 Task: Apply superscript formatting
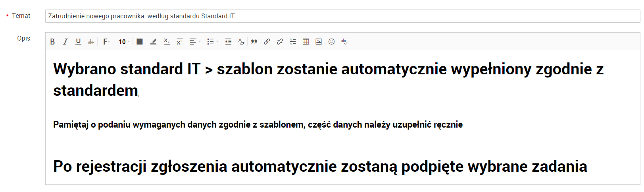(x=179, y=42)
